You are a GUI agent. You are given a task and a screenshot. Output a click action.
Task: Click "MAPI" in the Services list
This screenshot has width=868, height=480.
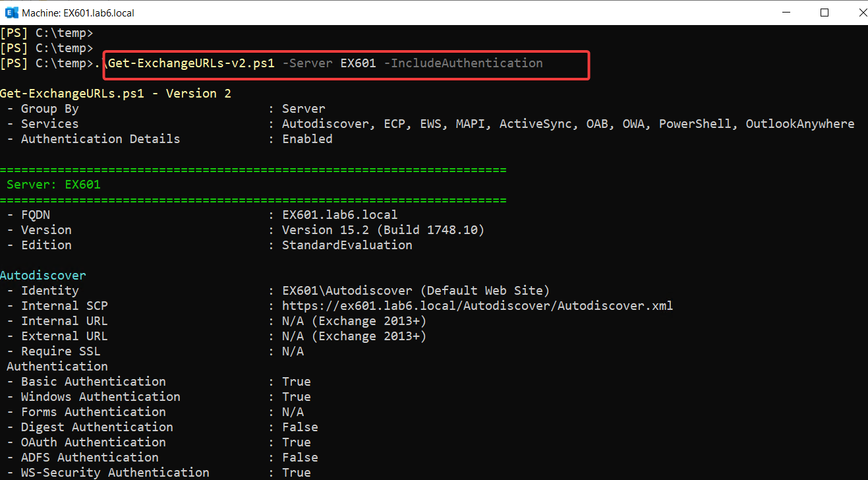coord(470,124)
